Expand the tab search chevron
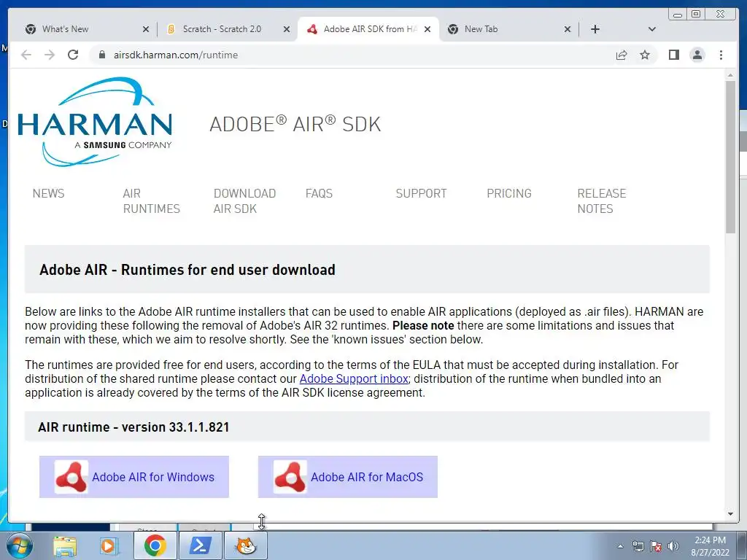 (652, 29)
